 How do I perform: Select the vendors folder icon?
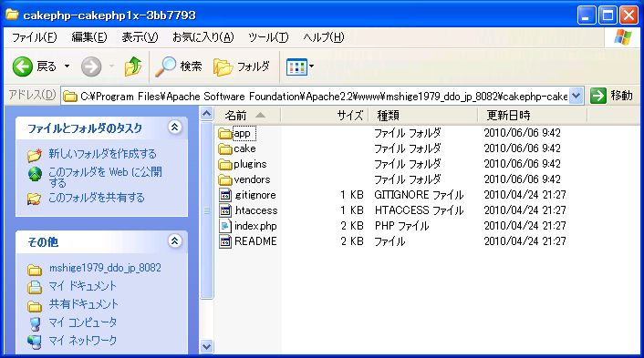[225, 180]
